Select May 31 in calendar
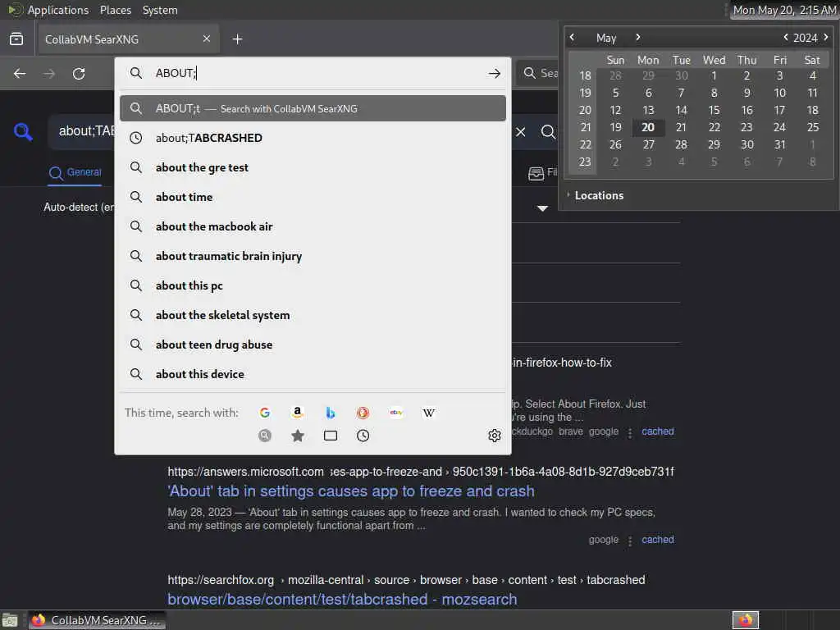Viewport: 840px width, 630px height. click(780, 144)
